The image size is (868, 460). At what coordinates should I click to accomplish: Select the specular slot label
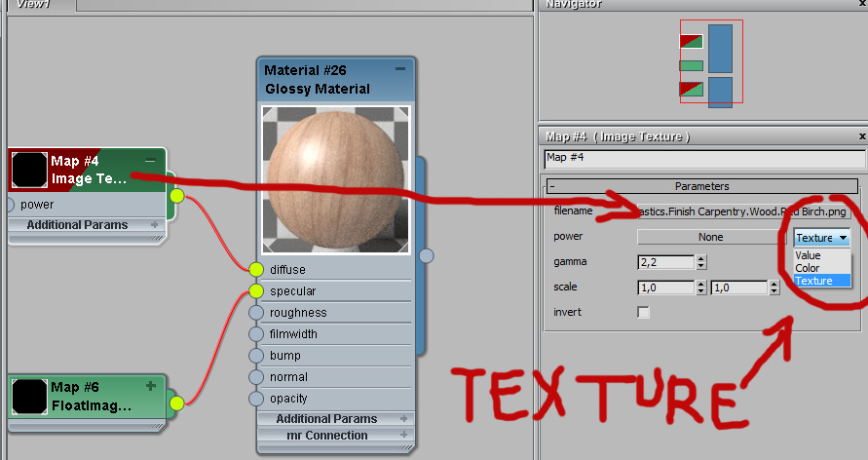point(293,291)
